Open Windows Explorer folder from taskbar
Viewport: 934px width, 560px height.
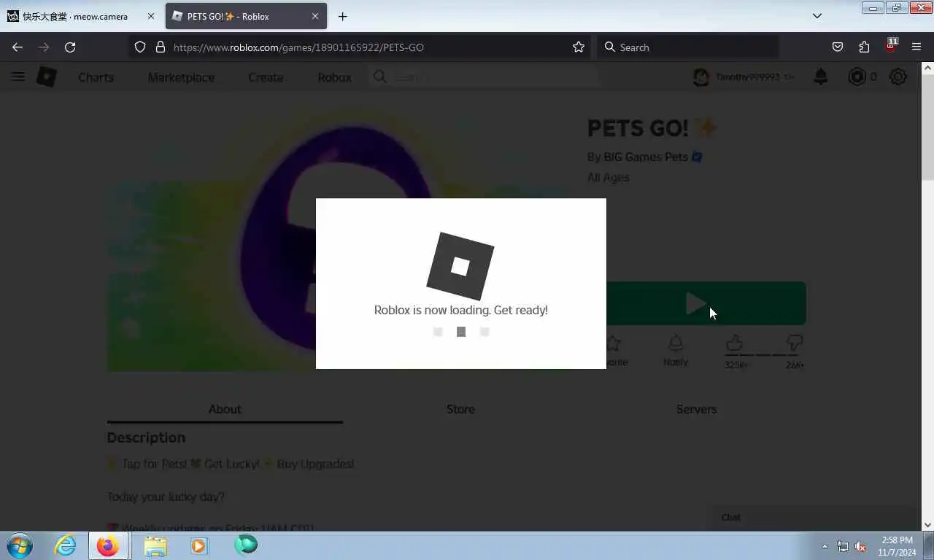point(155,545)
